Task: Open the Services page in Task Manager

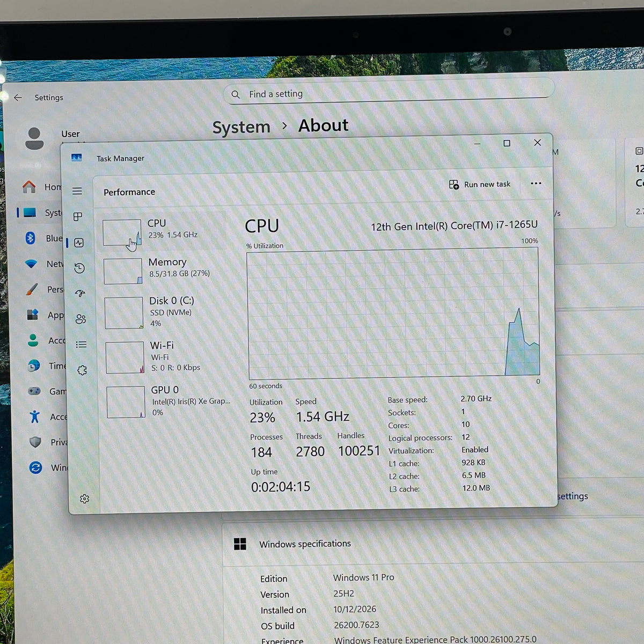Action: 82,370
